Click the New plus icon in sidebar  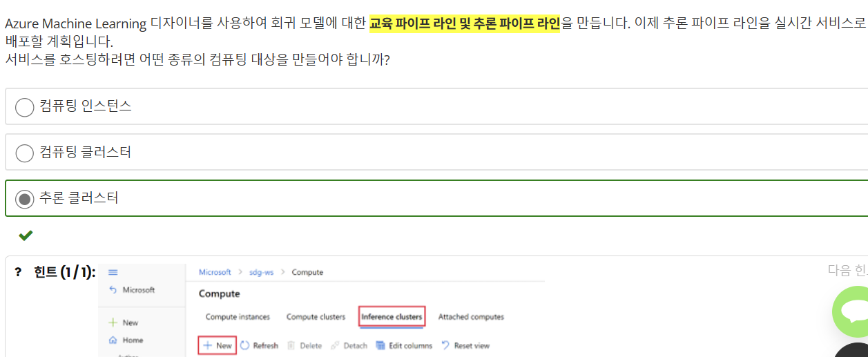113,322
